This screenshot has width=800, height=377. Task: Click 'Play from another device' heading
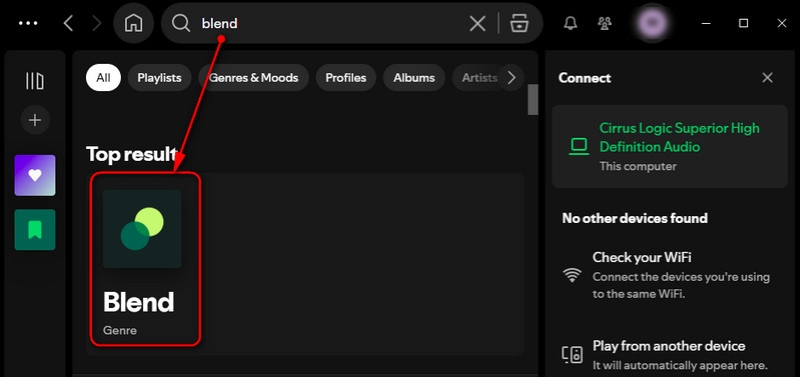[669, 346]
